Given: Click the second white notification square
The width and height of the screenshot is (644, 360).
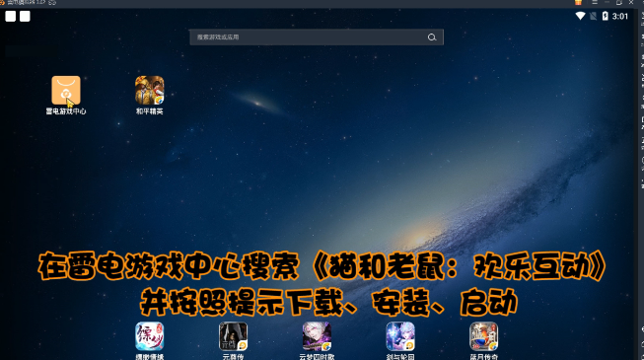Looking at the screenshot, I should tap(25, 17).
